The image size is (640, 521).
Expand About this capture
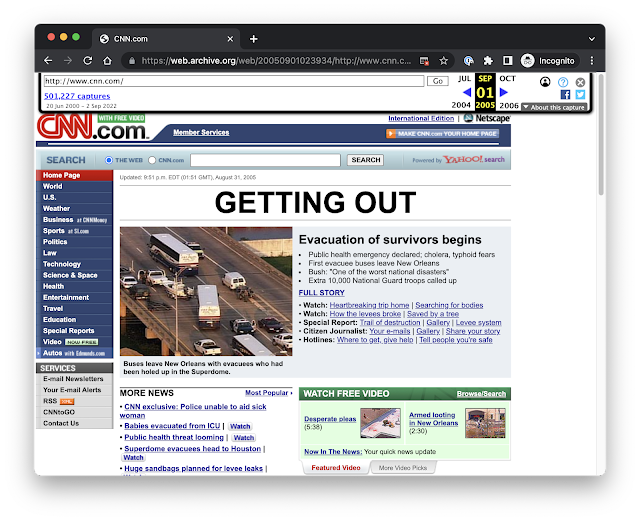(x=554, y=107)
